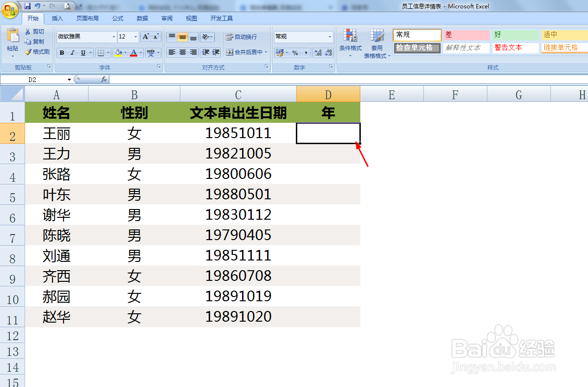The image size is (588, 387).
Task: Copy selection using 复制
Action: click(x=35, y=42)
